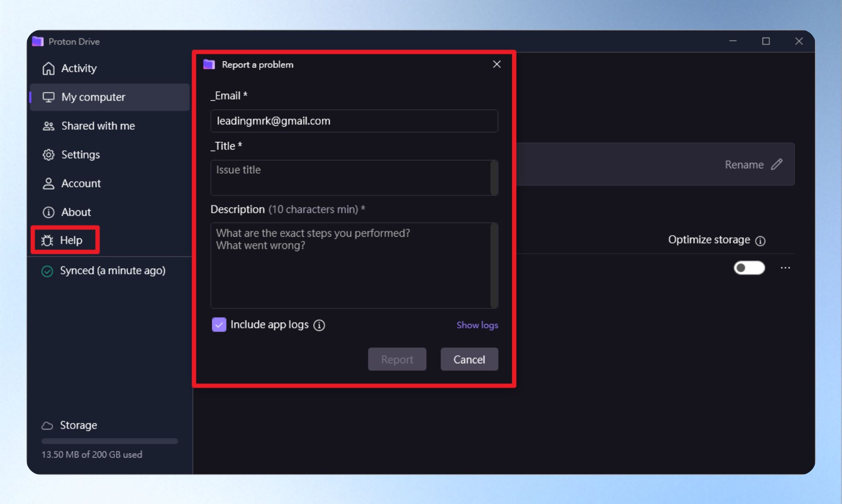Image resolution: width=842 pixels, height=504 pixels.
Task: Click info icon beside Include app logs
Action: coord(319,325)
